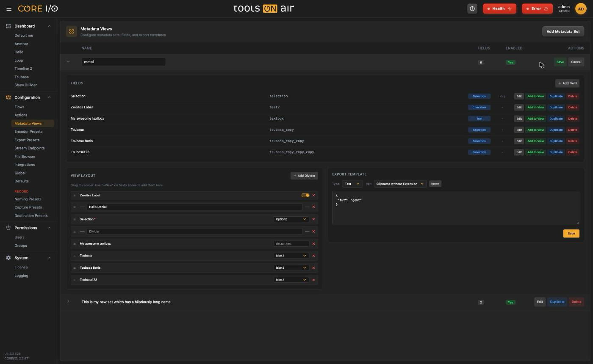The image size is (593, 364).
Task: Open the Tsubasa label2 dropdown
Action: (x=291, y=256)
